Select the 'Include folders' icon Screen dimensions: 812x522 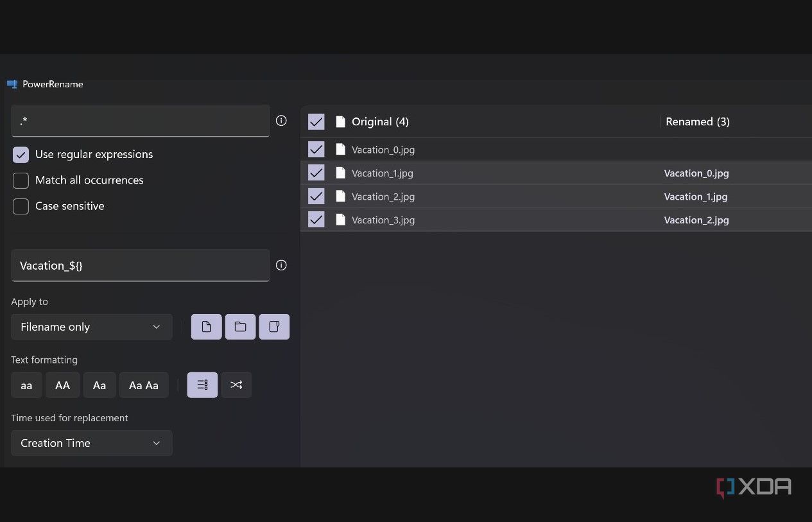point(240,327)
